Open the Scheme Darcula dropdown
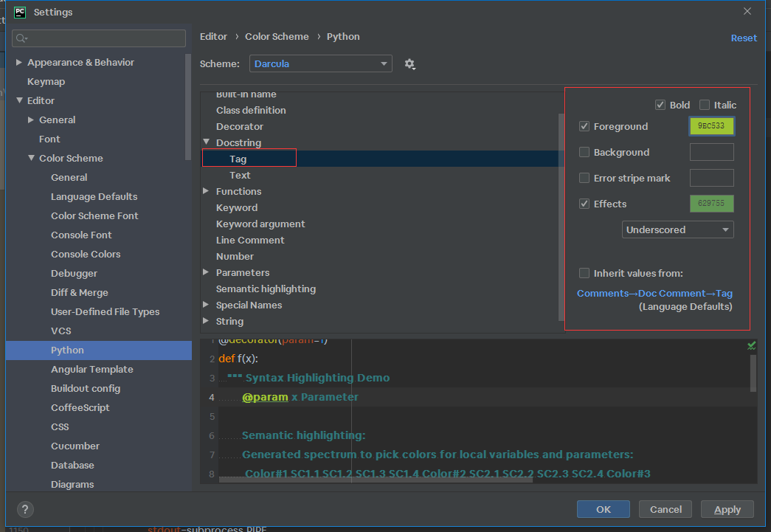This screenshot has width=771, height=532. 321,64
